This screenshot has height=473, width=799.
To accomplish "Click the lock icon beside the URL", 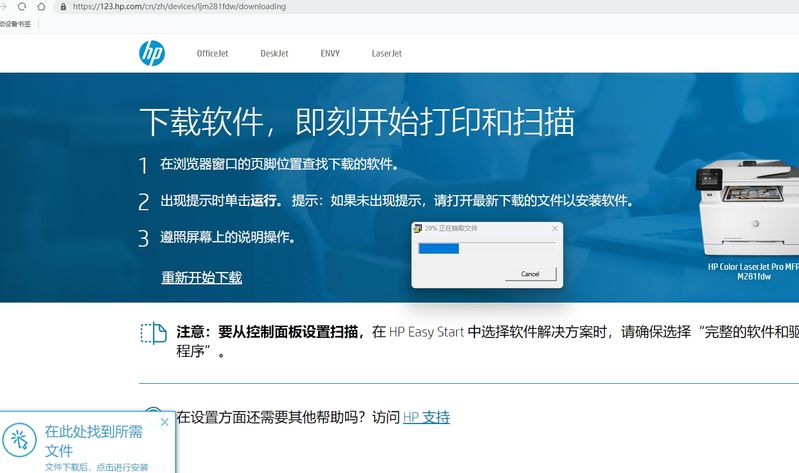I will [64, 6].
